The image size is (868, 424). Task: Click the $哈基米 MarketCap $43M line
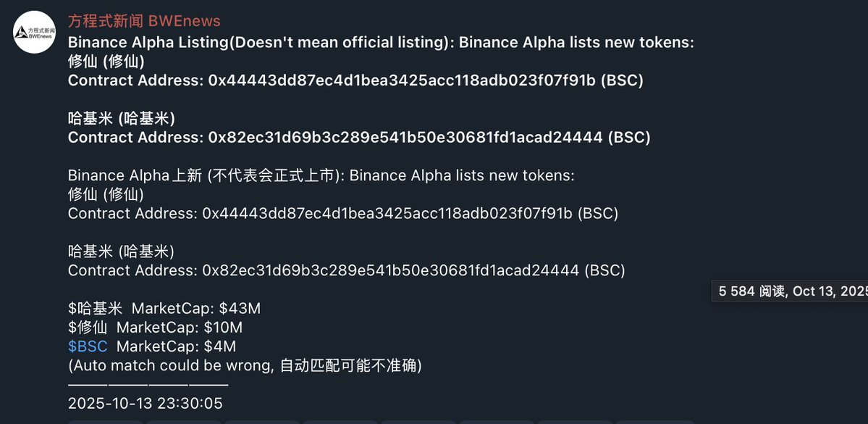pyautogui.click(x=164, y=309)
